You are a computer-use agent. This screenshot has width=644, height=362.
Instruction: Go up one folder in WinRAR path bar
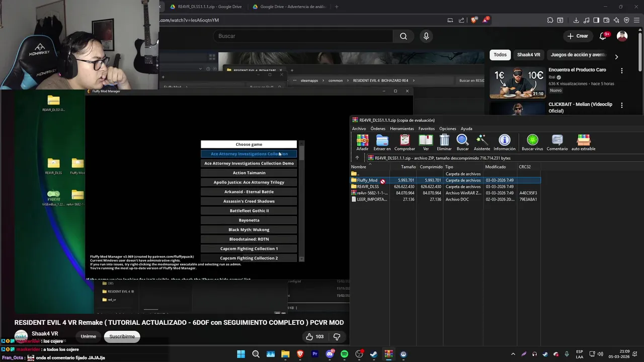click(x=357, y=158)
